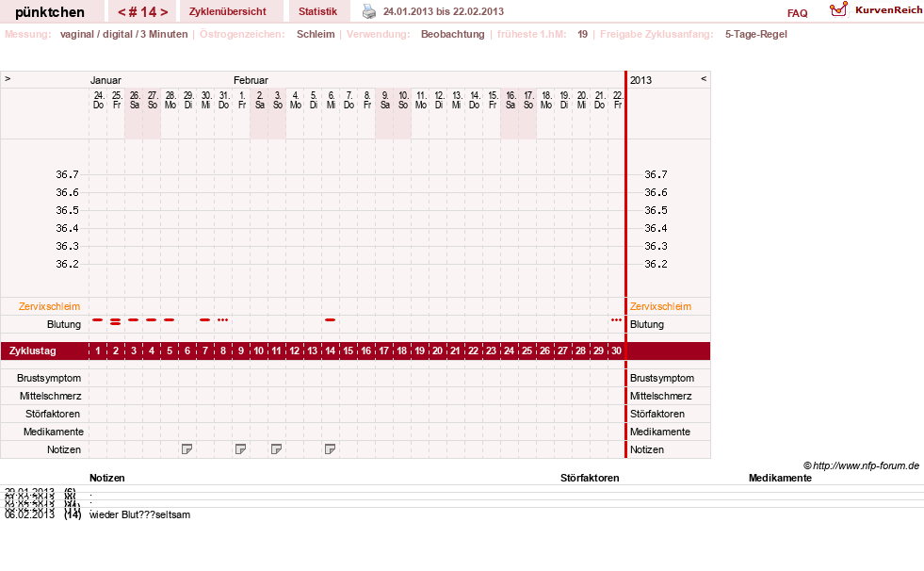Open the note icon for cycle day 6
This screenshot has width=924, height=571.
tap(186, 449)
